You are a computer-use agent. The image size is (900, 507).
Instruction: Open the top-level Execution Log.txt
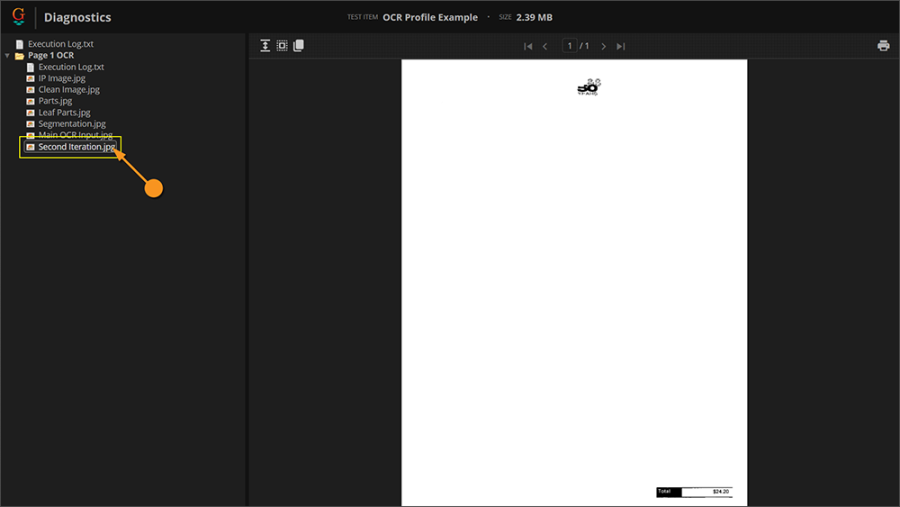(60, 44)
